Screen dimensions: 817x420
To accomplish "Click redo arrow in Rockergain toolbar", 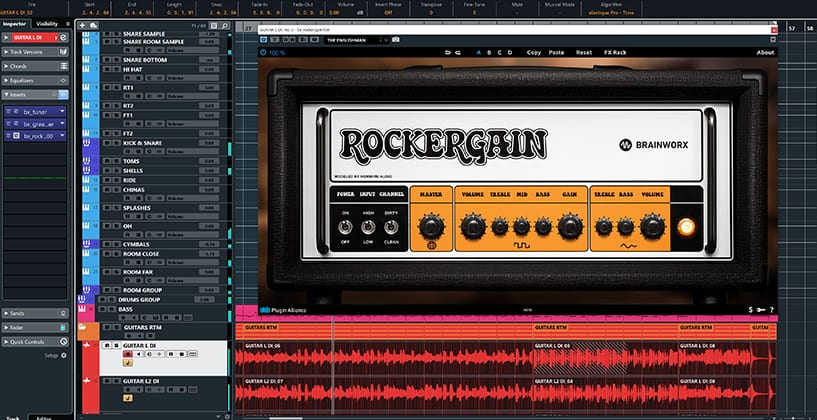I will pos(457,52).
